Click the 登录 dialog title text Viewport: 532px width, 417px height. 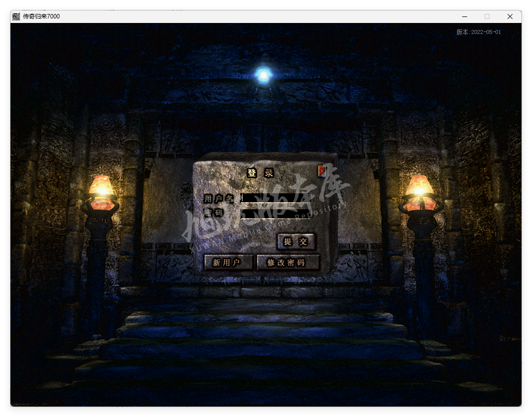click(x=261, y=173)
